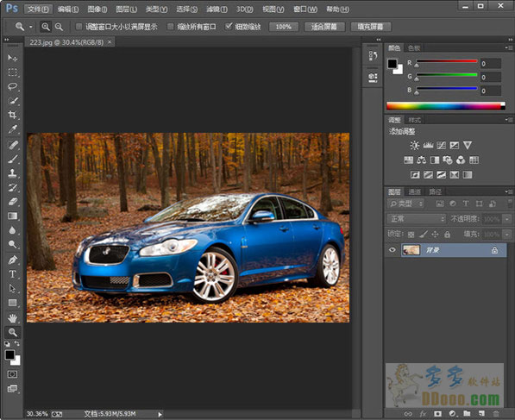Enable zoom all windows checkbox
Image resolution: width=515 pixels, height=420 pixels.
coord(170,26)
